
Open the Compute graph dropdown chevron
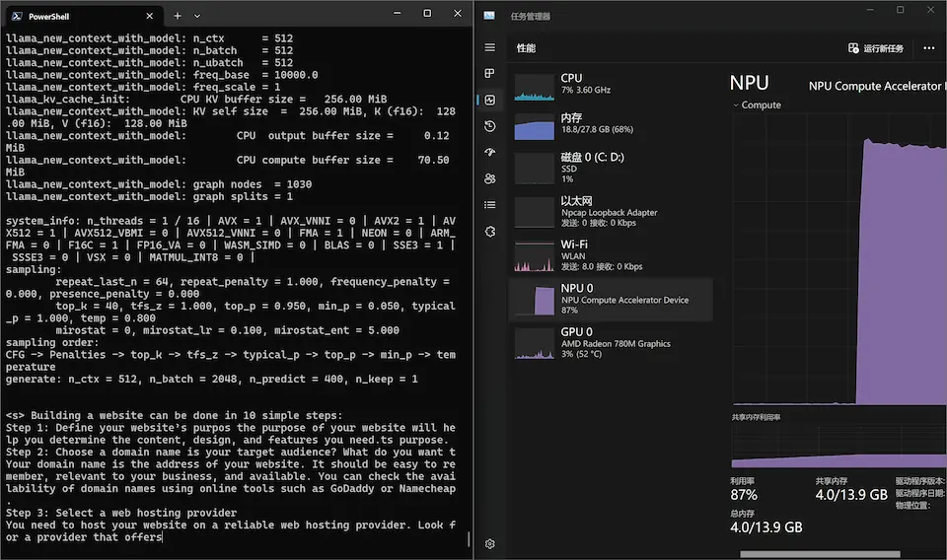coord(736,105)
